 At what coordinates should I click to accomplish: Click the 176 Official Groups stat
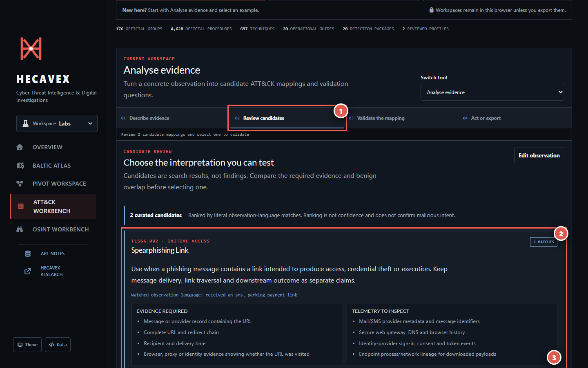pyautogui.click(x=139, y=29)
